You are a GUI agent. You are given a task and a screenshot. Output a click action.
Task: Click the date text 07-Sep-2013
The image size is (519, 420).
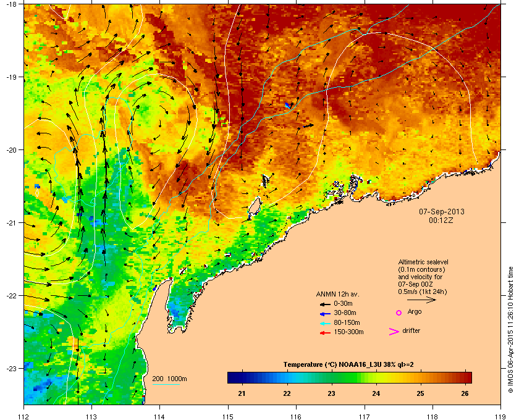tap(442, 211)
